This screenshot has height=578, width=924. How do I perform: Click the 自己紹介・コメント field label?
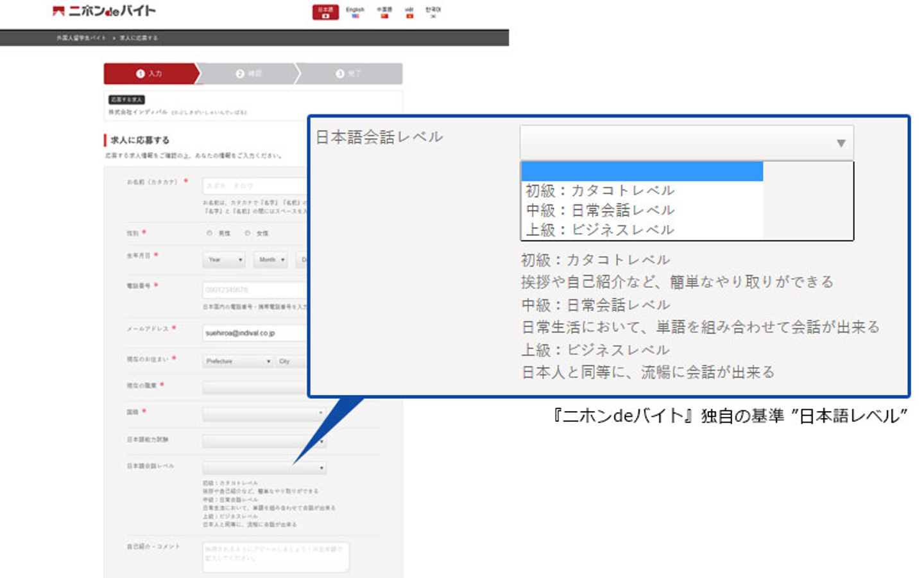153,547
